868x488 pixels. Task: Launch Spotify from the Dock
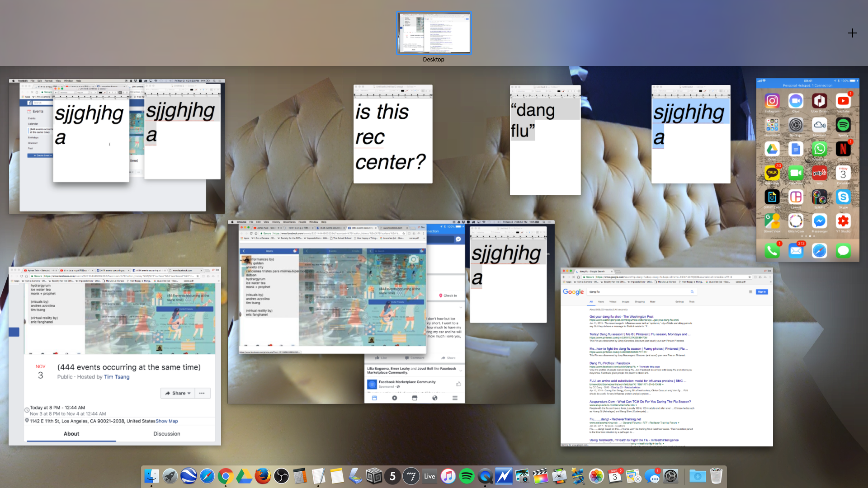467,476
